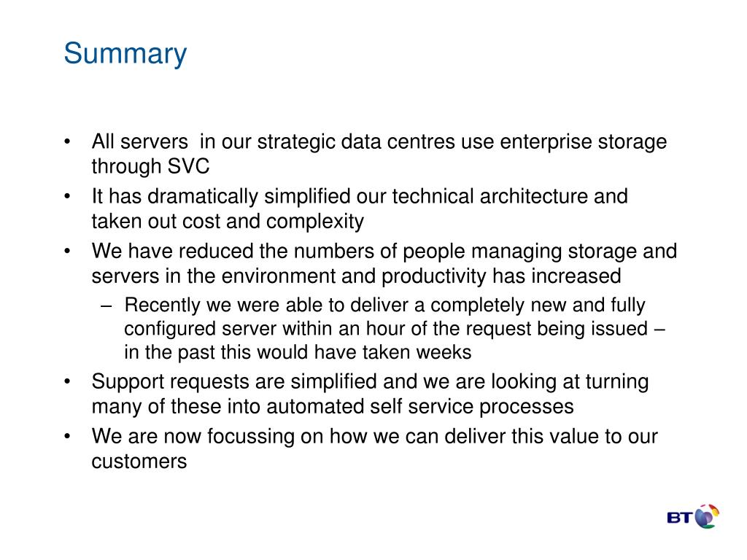The width and height of the screenshot is (747, 560).
Task: Click the bullet before 'We are now focussing'
Action: (67, 436)
